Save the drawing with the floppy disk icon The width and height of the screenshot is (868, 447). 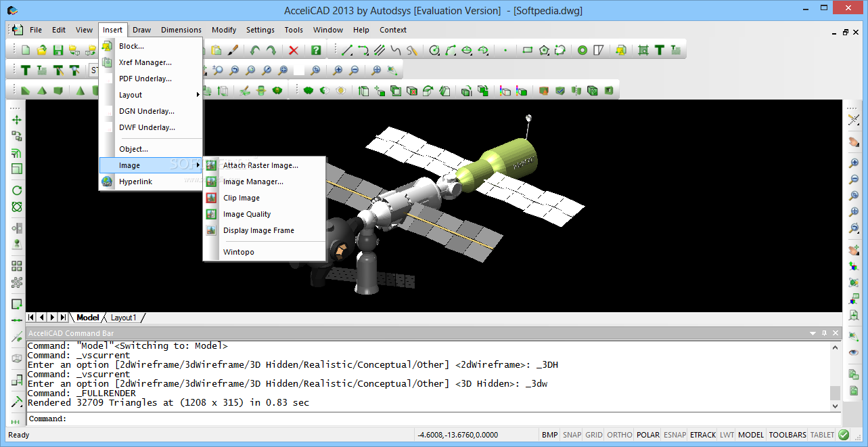(58, 50)
